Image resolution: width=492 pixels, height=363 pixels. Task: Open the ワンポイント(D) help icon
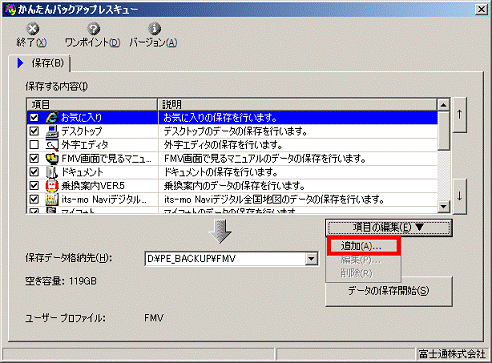click(93, 29)
